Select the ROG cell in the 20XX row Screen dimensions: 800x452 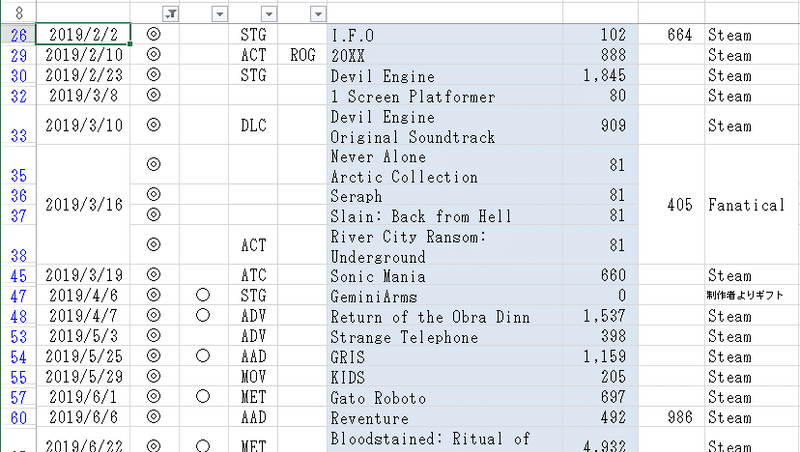click(303, 55)
